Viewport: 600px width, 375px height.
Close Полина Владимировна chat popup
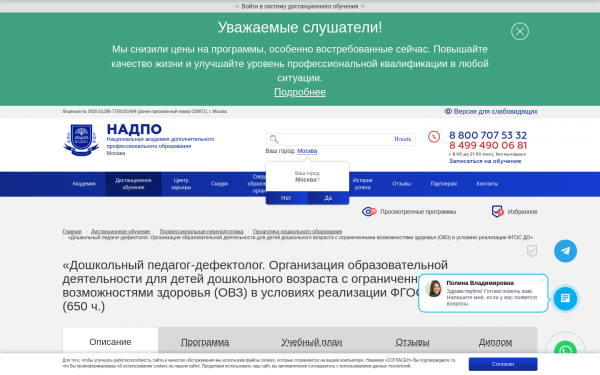coord(541,280)
